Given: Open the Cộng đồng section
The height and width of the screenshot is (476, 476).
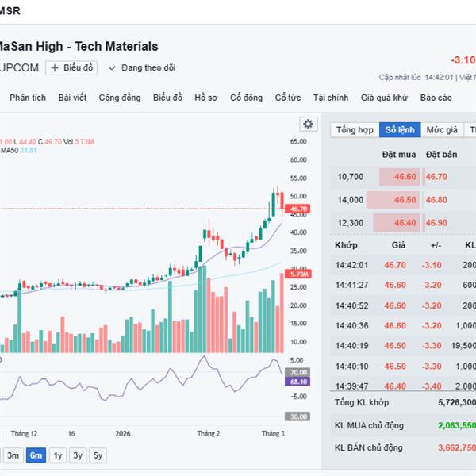Looking at the screenshot, I should tap(120, 98).
